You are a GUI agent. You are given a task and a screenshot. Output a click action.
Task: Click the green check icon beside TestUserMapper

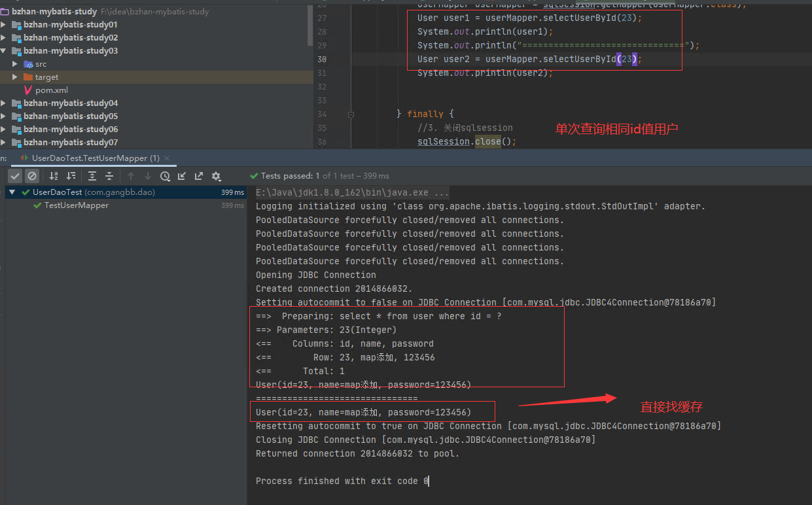pyautogui.click(x=37, y=205)
